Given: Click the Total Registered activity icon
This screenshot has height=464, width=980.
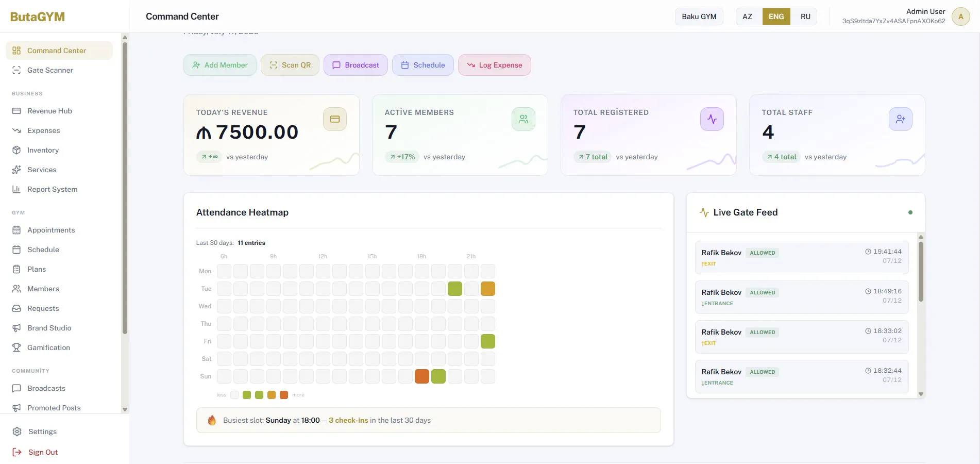Looking at the screenshot, I should pyautogui.click(x=712, y=119).
